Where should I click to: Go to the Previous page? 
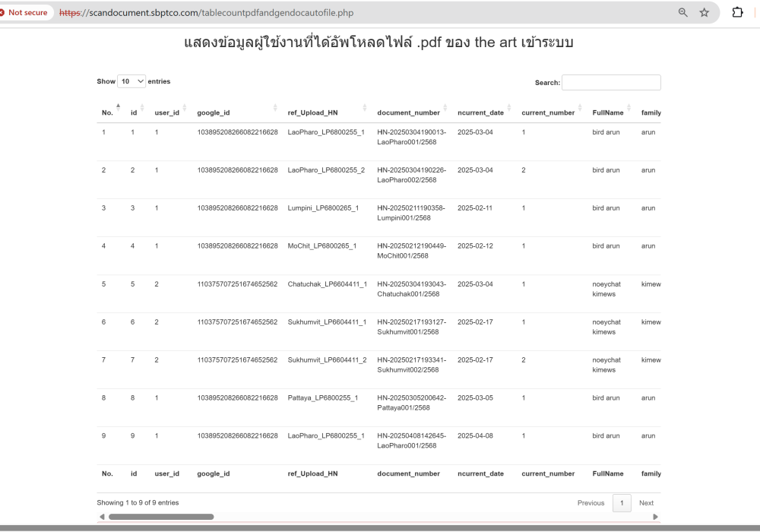pyautogui.click(x=591, y=503)
